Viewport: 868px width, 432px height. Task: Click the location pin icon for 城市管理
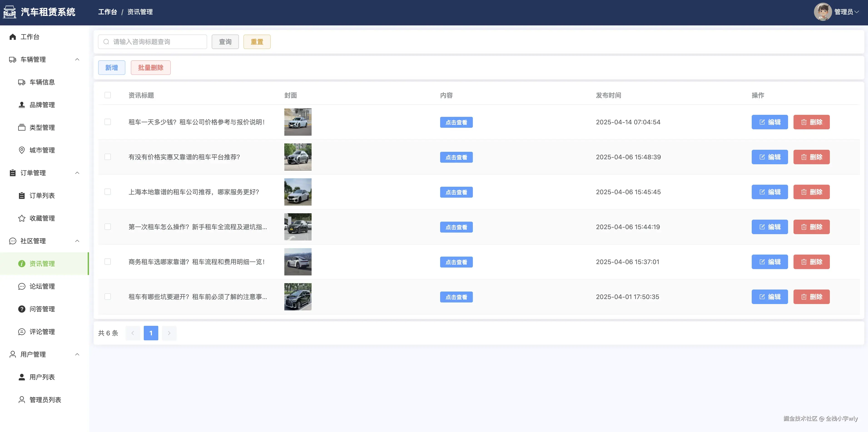coord(22,150)
